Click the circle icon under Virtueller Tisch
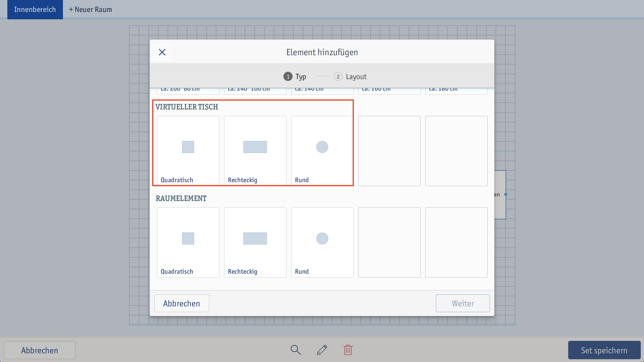The width and height of the screenshot is (644, 362). 322,147
